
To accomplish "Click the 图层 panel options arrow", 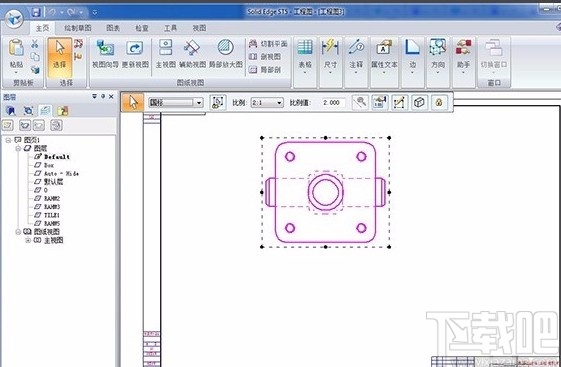I will (x=94, y=96).
